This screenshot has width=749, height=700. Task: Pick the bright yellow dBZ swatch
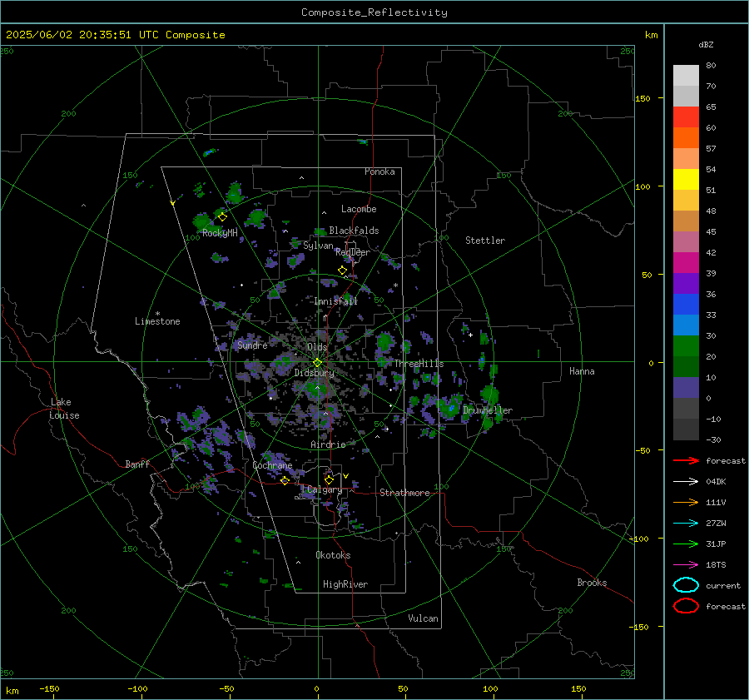coord(686,179)
